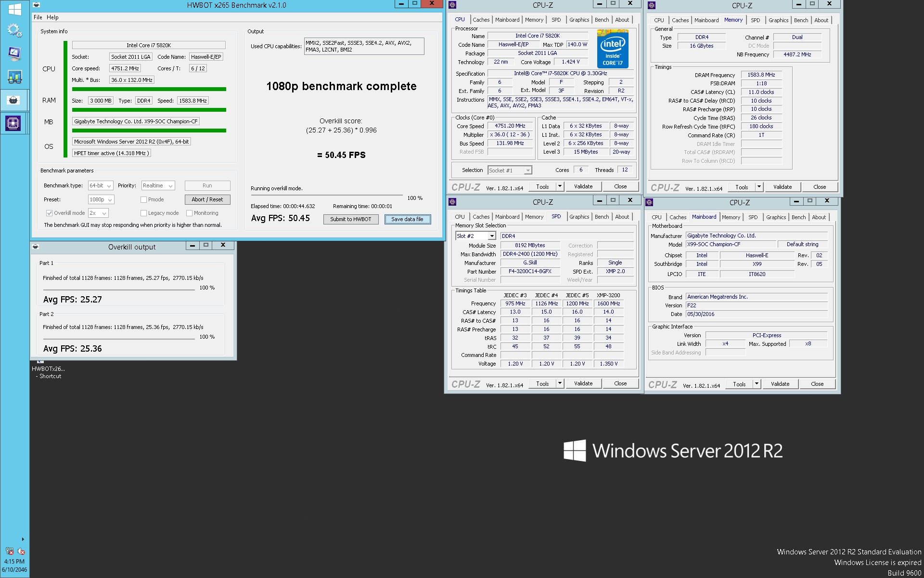Switch to Graphics tab in CPU-Z SPD-tab window
Screen dimensions: 924x578
(x=579, y=217)
